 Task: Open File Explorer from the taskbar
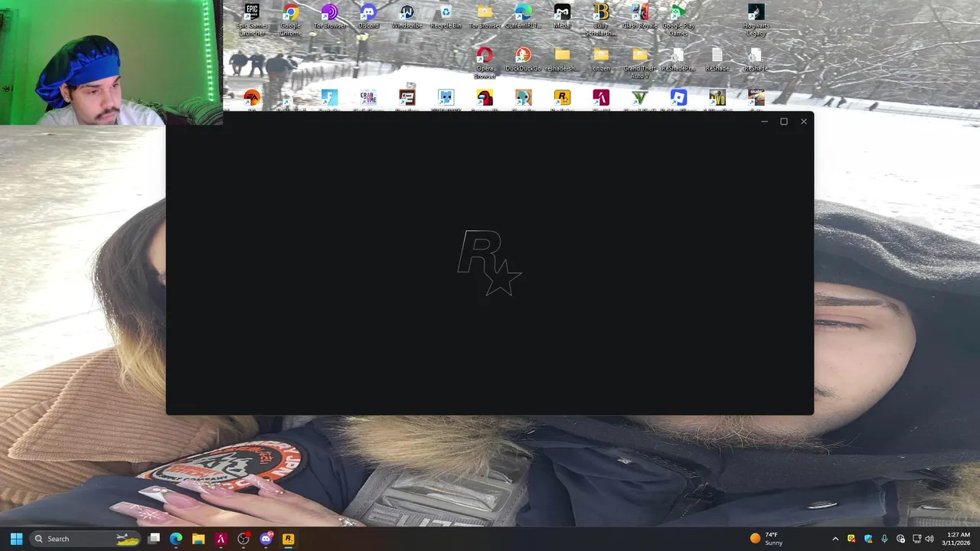point(198,539)
